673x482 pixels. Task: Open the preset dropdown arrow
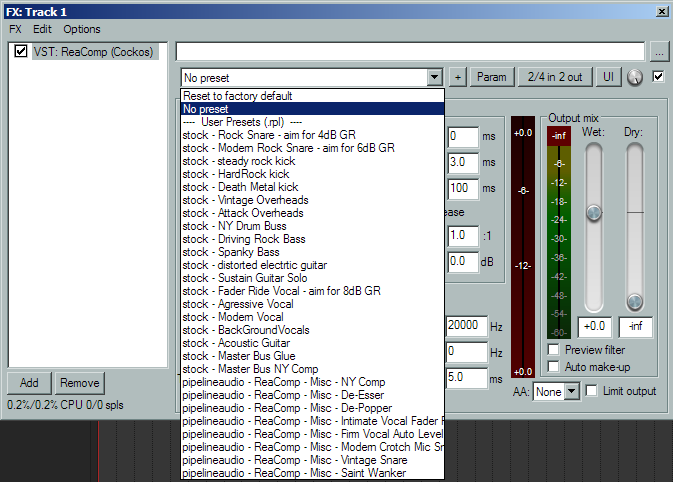tap(434, 78)
